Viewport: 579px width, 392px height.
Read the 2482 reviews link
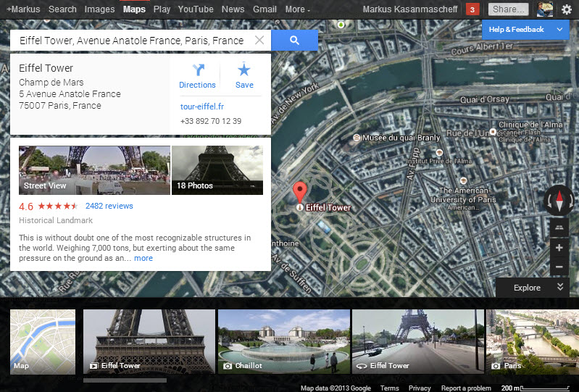[109, 206]
